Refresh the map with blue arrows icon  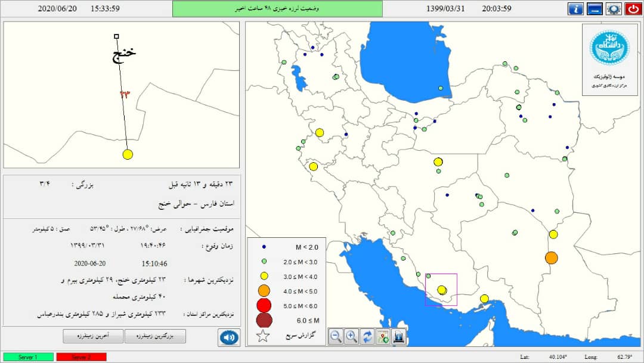pyautogui.click(x=367, y=337)
